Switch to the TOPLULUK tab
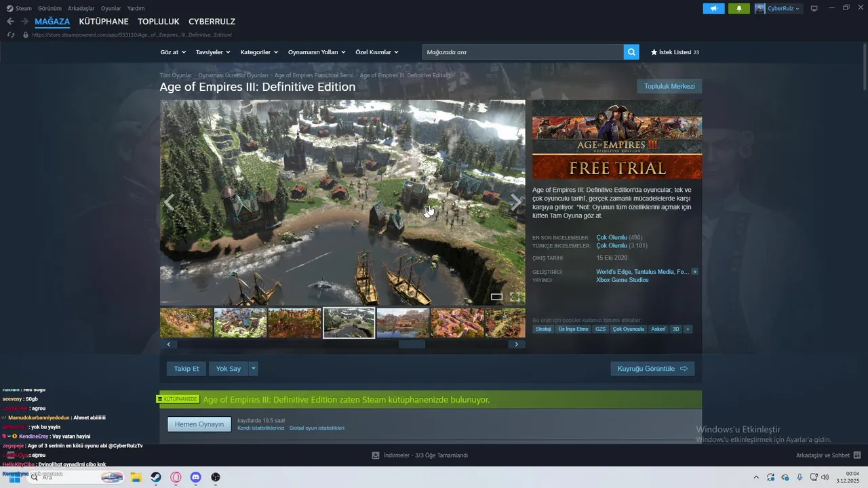This screenshot has height=488, width=868. (159, 22)
